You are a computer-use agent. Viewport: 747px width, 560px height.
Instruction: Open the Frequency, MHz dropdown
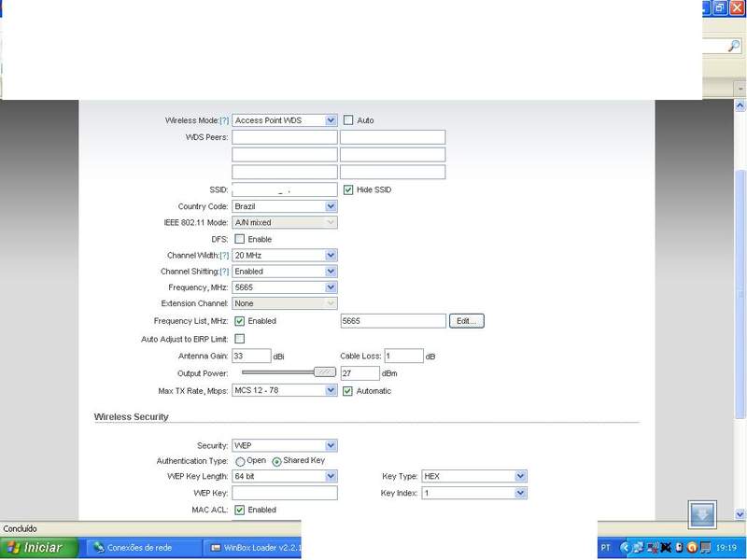click(x=285, y=287)
